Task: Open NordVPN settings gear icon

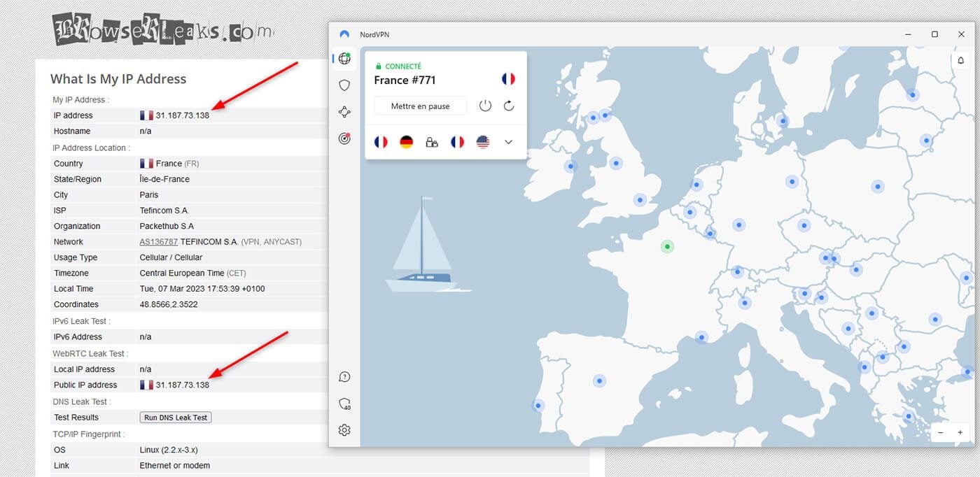Action: tap(344, 430)
